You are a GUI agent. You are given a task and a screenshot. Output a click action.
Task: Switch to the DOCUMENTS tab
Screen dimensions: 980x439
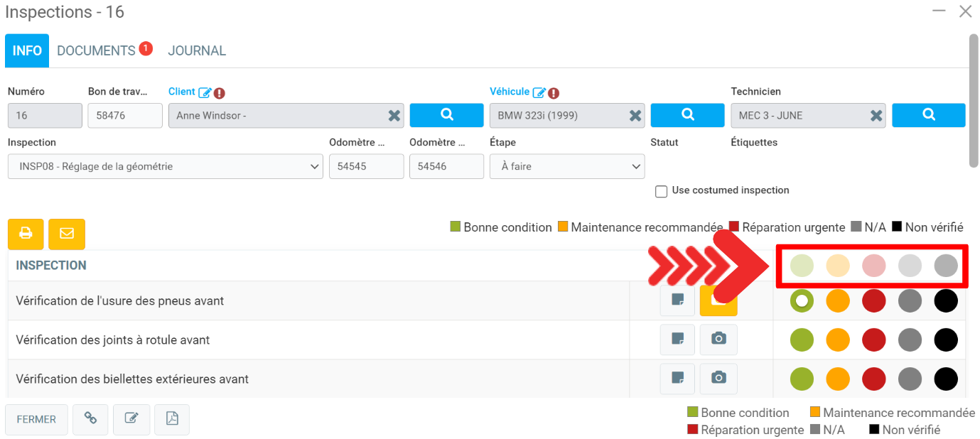96,51
